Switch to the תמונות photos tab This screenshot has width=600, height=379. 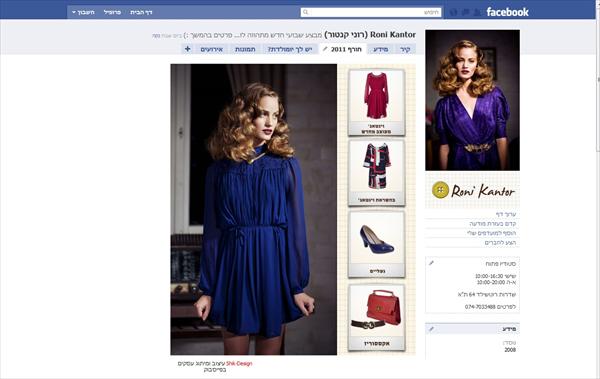(245, 49)
